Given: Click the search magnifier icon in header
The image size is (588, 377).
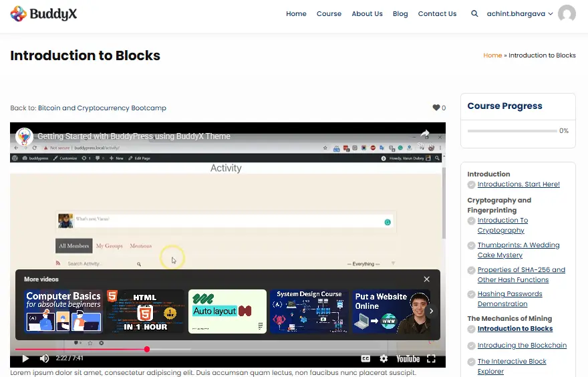Looking at the screenshot, I should click(474, 13).
